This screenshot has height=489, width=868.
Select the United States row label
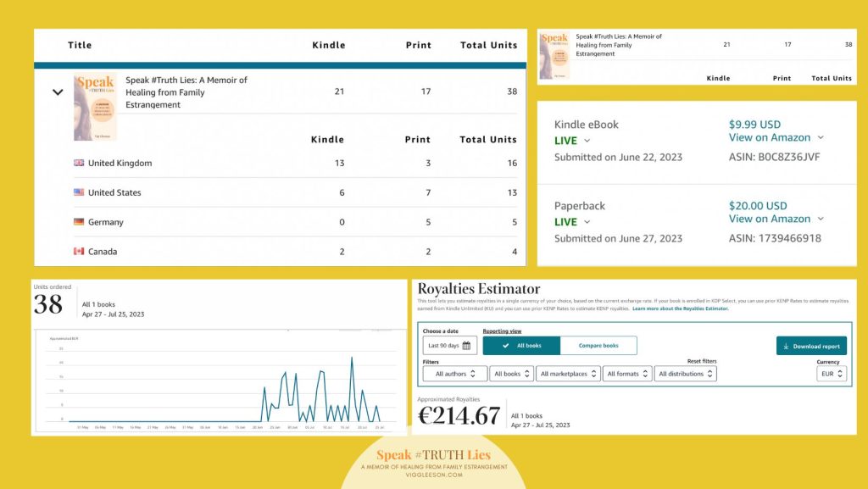click(x=114, y=192)
